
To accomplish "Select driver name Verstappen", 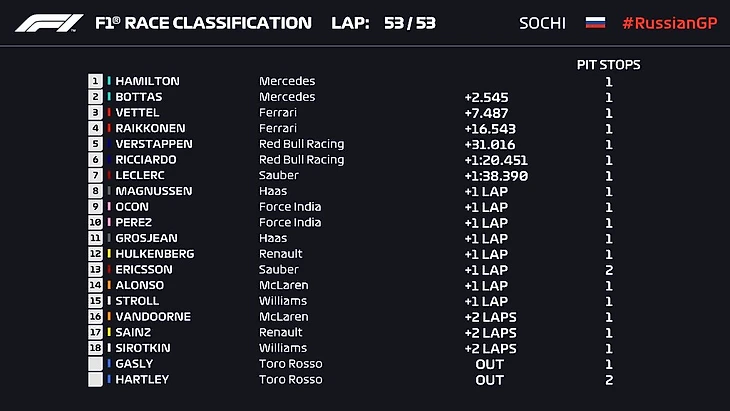I will click(x=154, y=144).
